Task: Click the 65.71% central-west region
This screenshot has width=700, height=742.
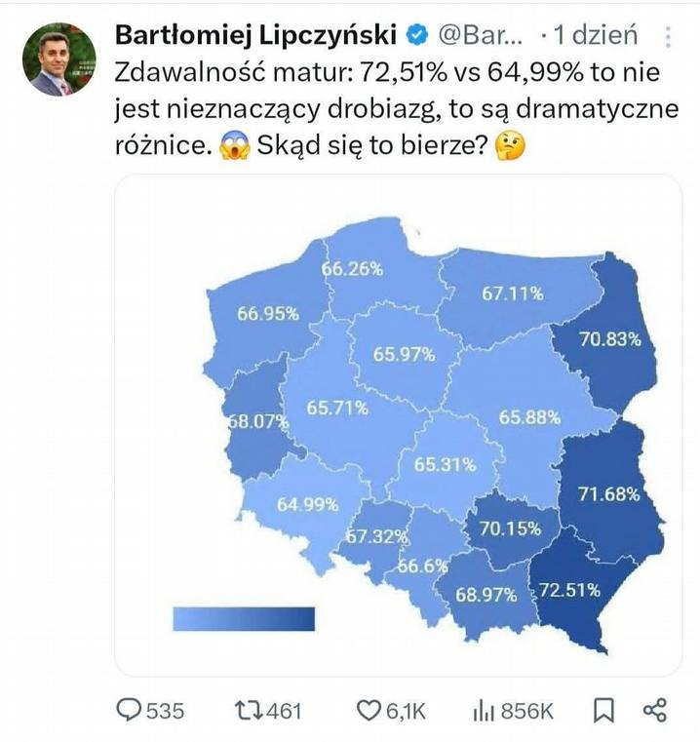Action: [x=337, y=408]
